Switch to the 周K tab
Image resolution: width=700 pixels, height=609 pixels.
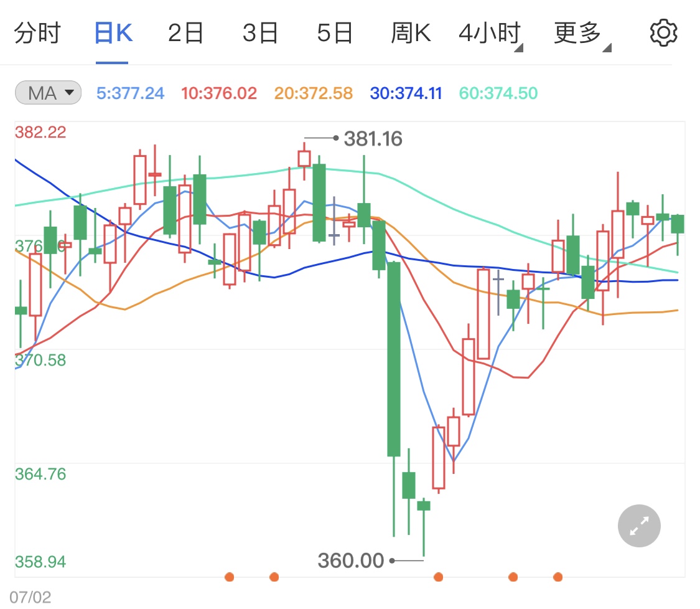411,33
